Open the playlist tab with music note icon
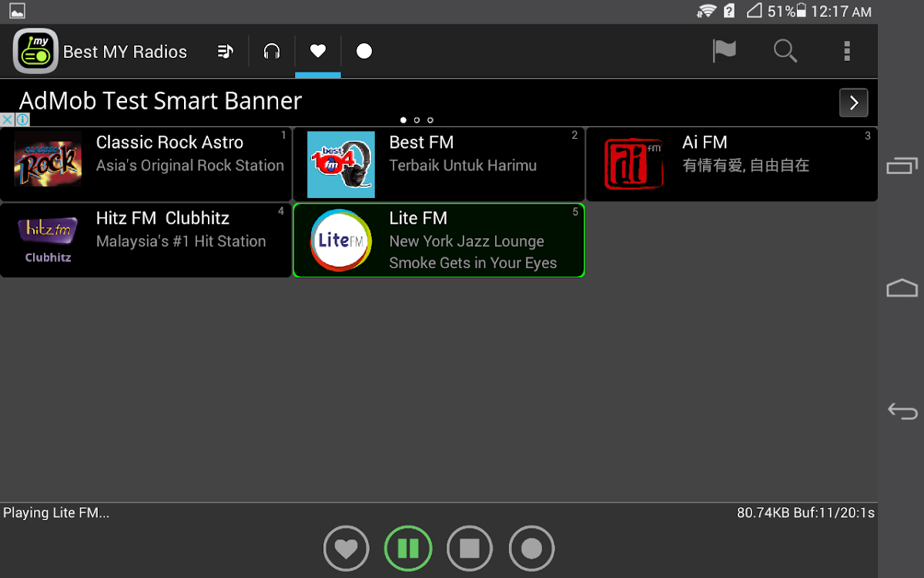 click(225, 52)
